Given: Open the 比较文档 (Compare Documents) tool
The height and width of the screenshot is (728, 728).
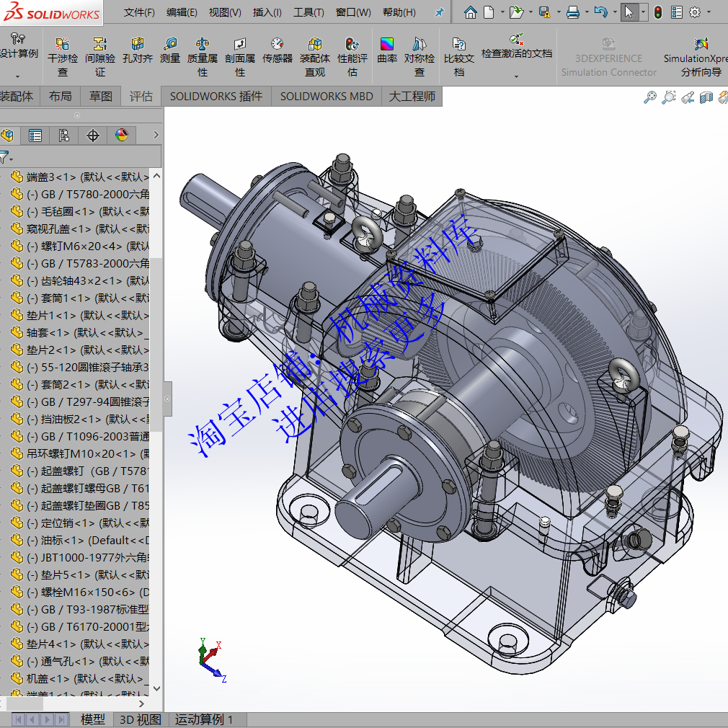Looking at the screenshot, I should 458,56.
